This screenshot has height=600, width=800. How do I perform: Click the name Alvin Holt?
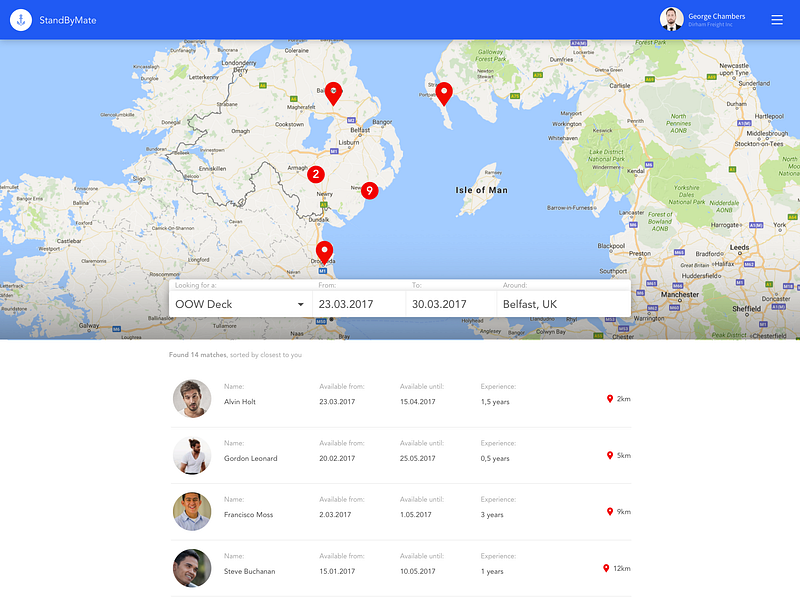click(x=240, y=402)
